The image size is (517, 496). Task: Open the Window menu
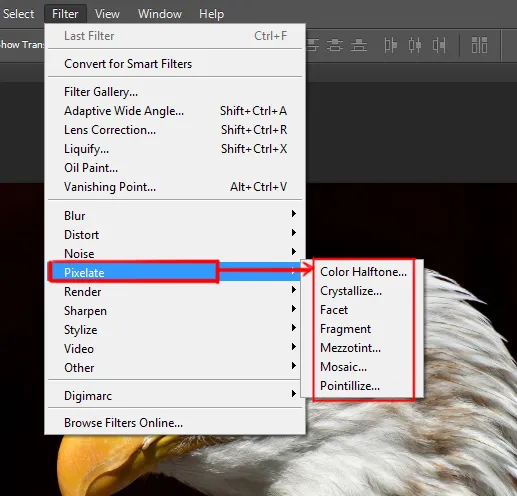[x=160, y=14]
